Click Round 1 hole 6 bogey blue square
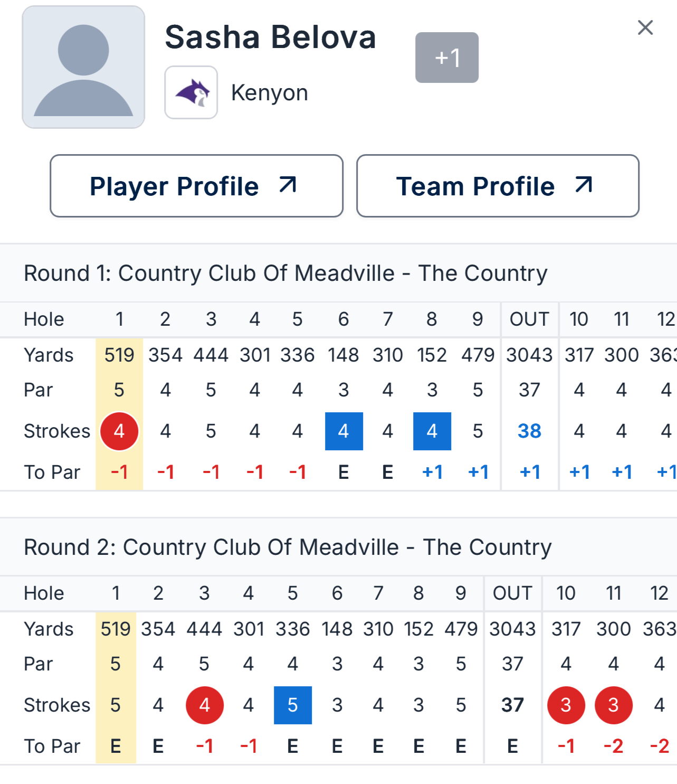Image resolution: width=677 pixels, height=784 pixels. (344, 431)
